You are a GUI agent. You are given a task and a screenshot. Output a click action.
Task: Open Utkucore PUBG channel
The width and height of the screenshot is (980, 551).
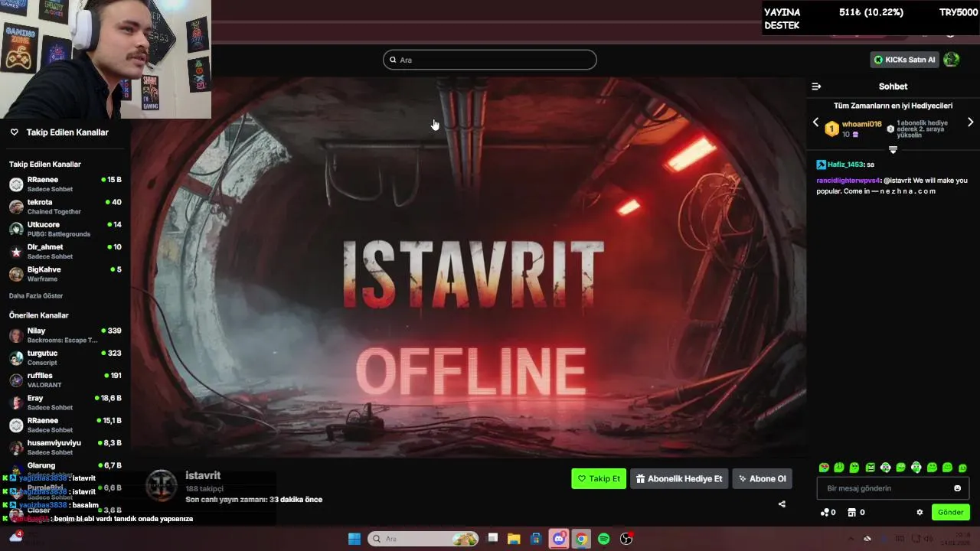click(x=65, y=229)
